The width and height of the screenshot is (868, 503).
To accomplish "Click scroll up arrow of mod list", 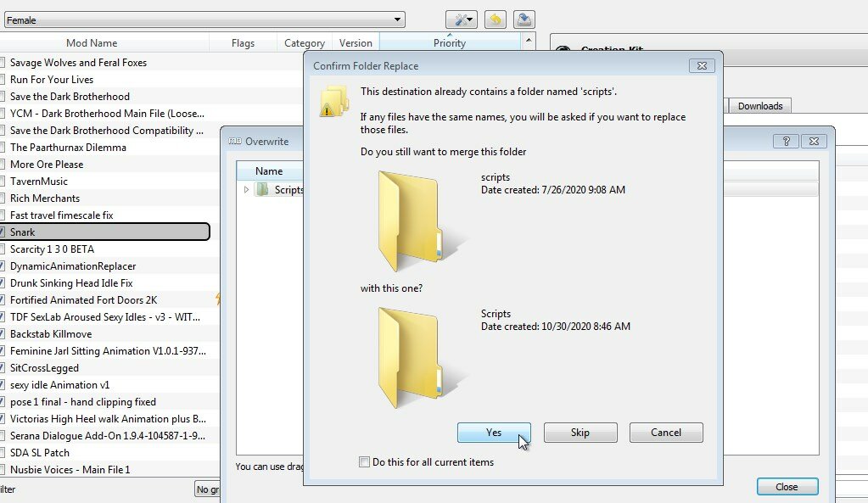I will coord(529,41).
